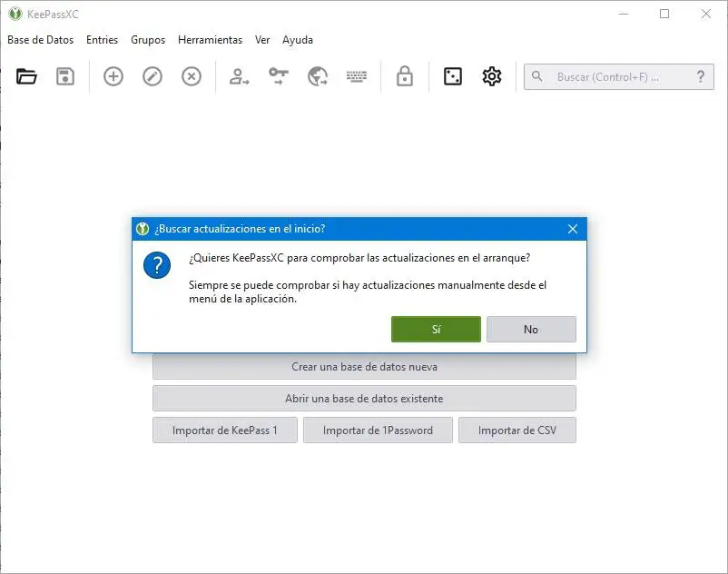Close the update check dialog
This screenshot has width=728, height=574.
pyautogui.click(x=573, y=229)
